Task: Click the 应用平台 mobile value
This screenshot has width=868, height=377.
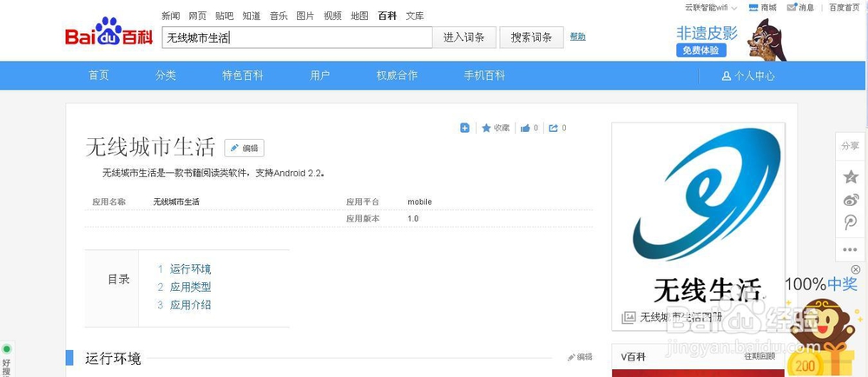Action: 419,202
